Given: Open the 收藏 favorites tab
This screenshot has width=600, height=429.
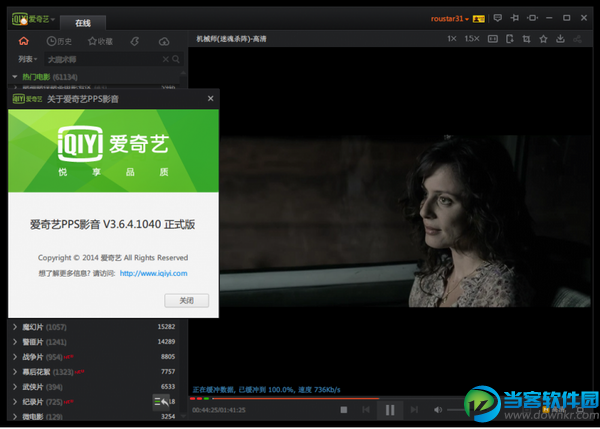Looking at the screenshot, I should [x=100, y=41].
